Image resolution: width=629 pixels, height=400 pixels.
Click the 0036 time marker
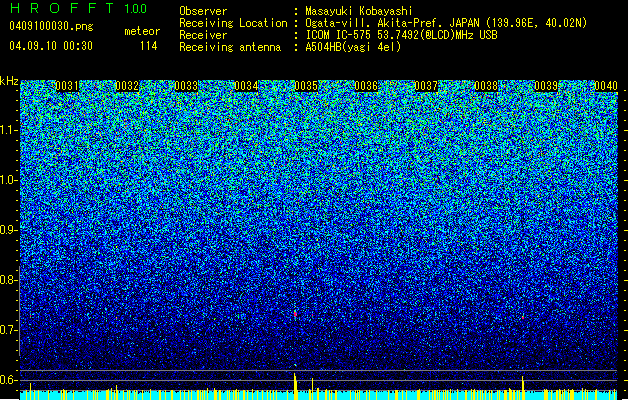(366, 86)
